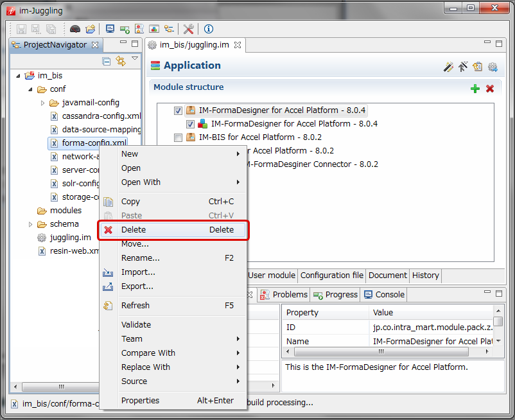This screenshot has height=420, width=515.
Task: Click the navigator tree icon in the main toolbar
Action: (x=169, y=29)
